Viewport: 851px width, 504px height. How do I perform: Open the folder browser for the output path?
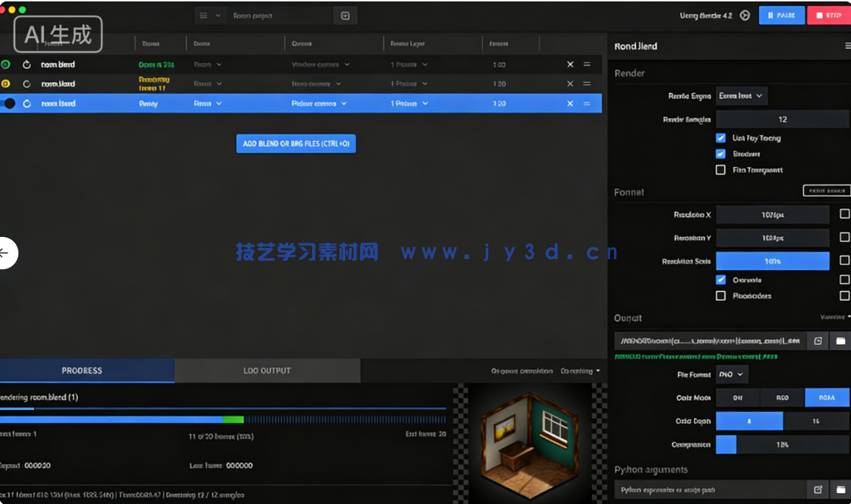[x=840, y=341]
